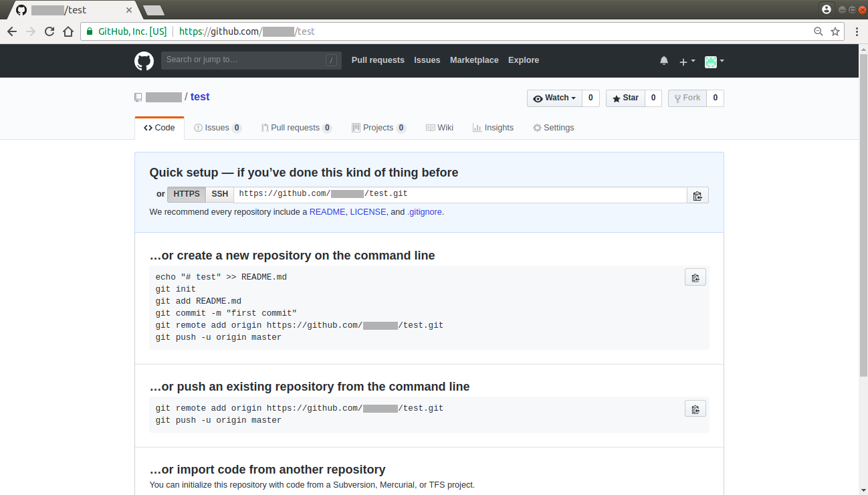Open the plus create-new menu
Viewport: 868px width, 495px height.
pos(687,61)
